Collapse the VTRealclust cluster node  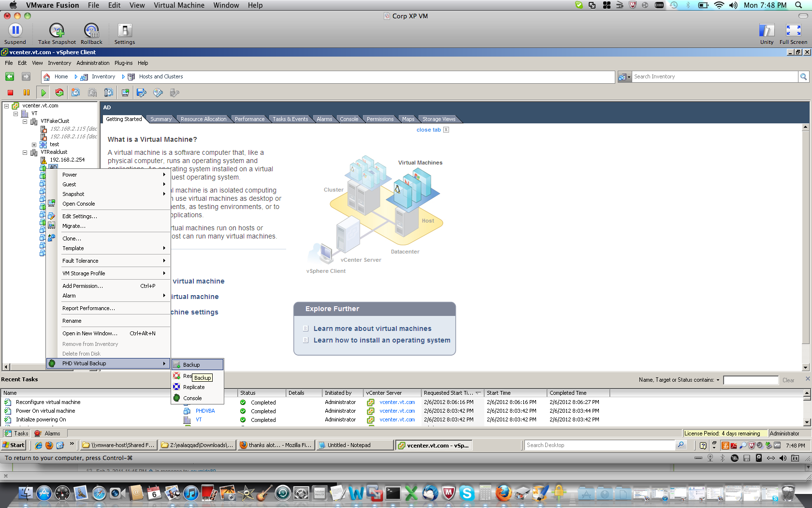pos(25,152)
